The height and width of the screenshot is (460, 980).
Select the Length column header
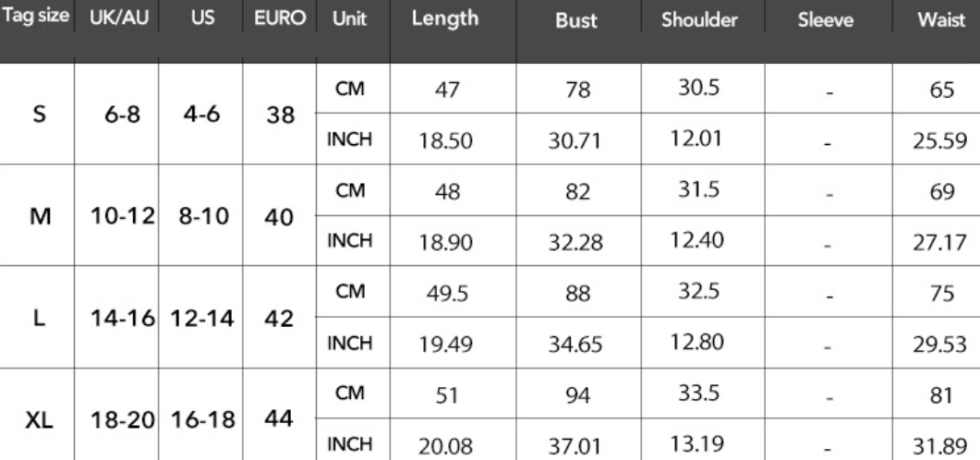click(445, 18)
